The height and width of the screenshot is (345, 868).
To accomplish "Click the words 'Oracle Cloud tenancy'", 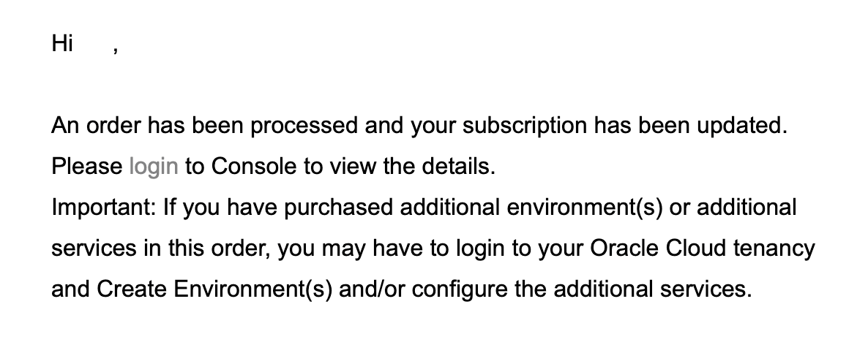I will [x=703, y=249].
